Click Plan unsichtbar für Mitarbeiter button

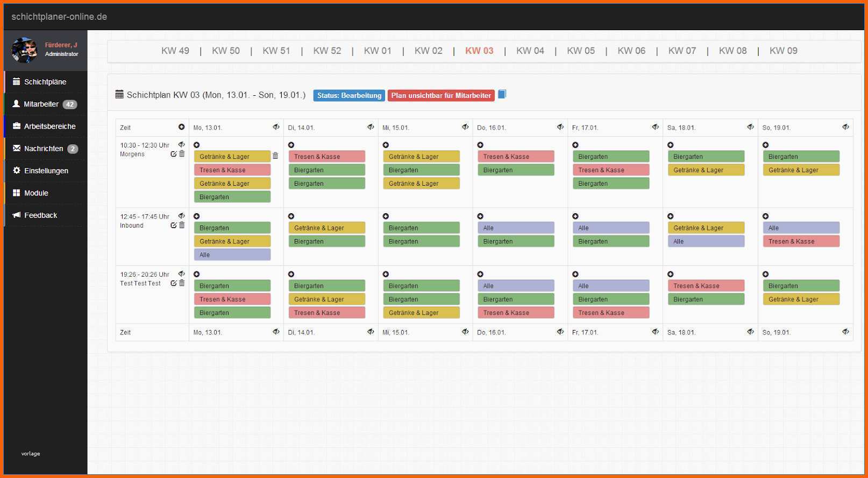coord(441,95)
